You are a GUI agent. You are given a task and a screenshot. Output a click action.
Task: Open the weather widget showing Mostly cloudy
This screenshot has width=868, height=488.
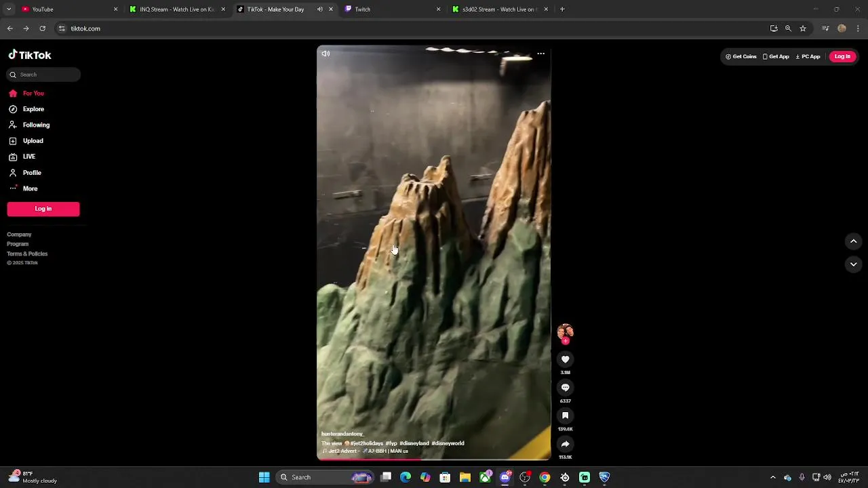33,477
